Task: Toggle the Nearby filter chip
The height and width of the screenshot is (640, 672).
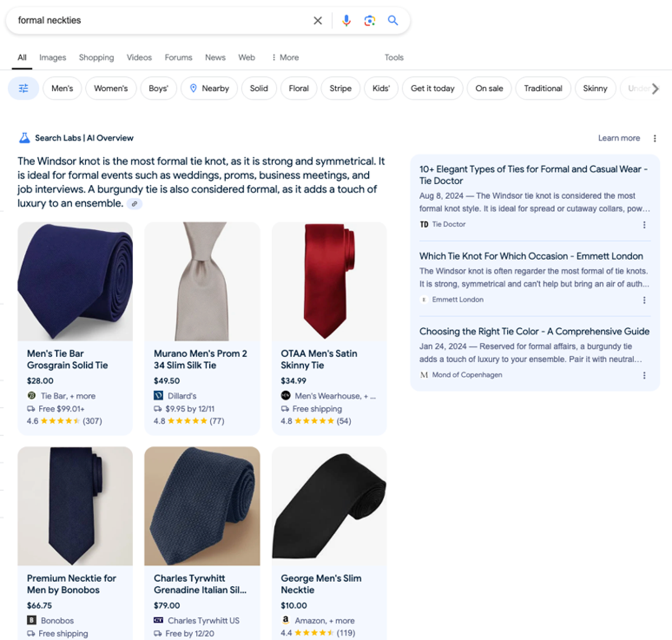Action: click(x=209, y=88)
